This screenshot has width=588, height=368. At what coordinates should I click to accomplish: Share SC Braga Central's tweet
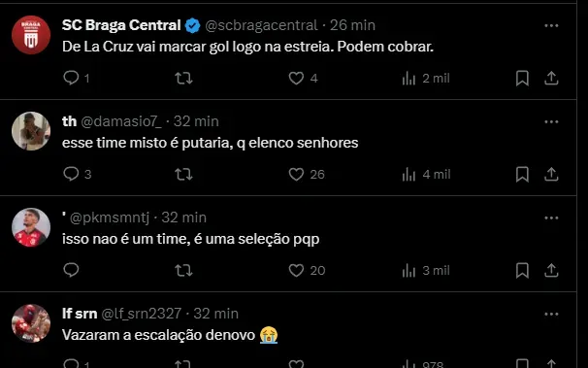point(551,78)
